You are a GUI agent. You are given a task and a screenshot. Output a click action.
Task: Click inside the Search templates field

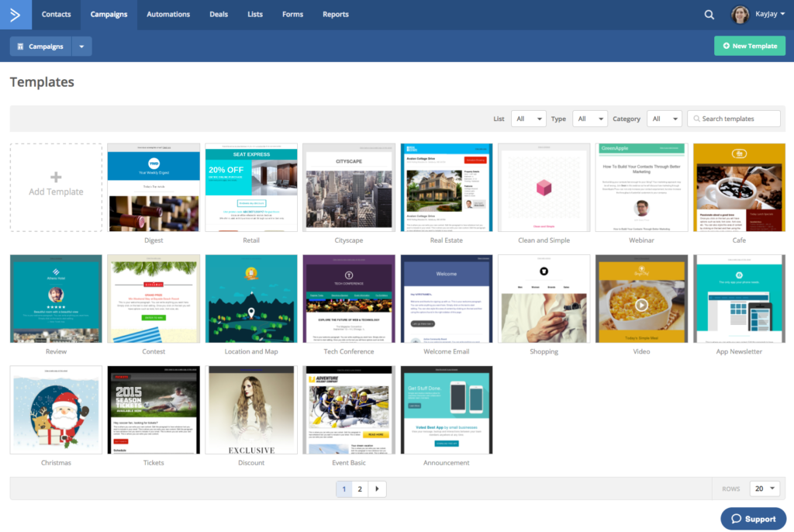[733, 118]
